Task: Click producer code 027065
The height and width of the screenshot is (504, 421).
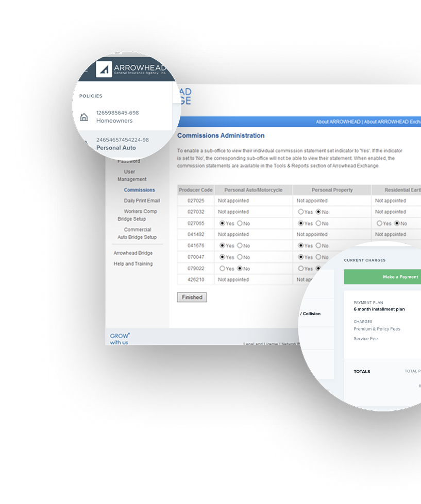Action: [x=196, y=223]
